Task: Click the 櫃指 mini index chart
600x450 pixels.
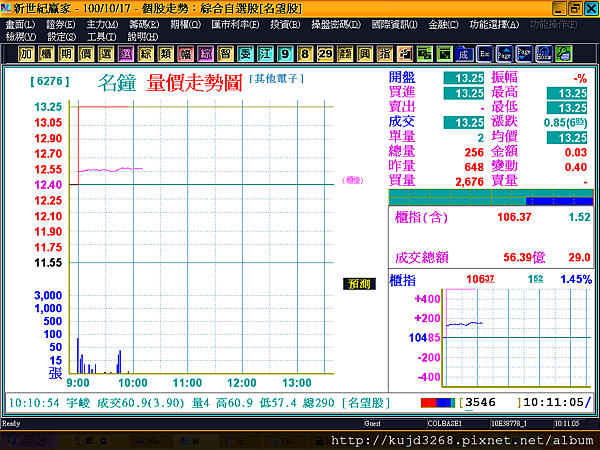Action: pyautogui.click(x=517, y=338)
